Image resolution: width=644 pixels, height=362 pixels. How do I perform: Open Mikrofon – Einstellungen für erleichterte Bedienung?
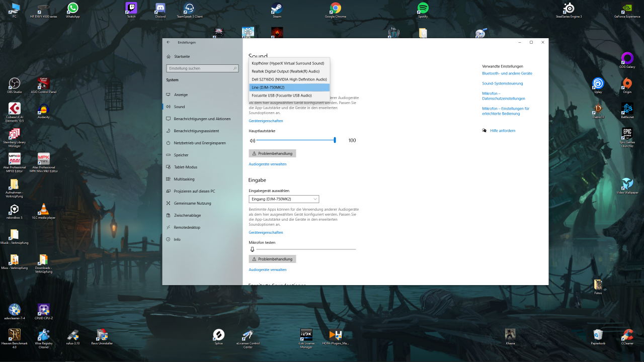pos(506,111)
